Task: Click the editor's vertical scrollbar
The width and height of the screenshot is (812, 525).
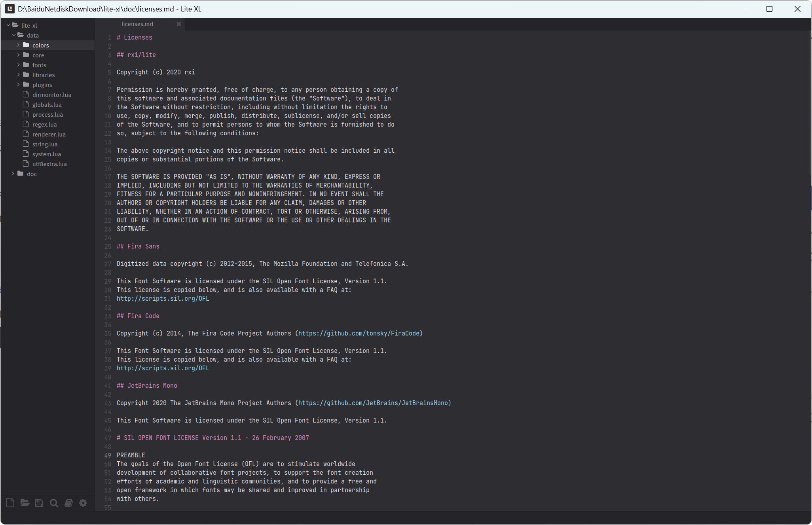Action: (810, 103)
